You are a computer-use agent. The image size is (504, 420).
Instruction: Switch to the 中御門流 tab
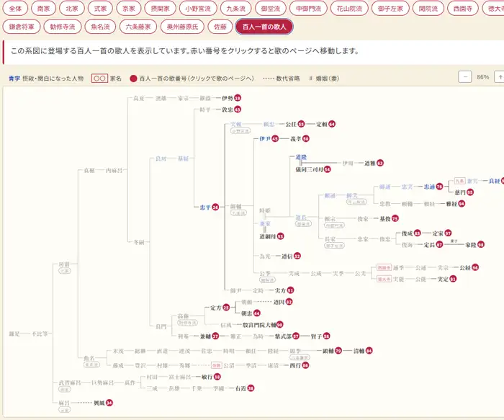tap(309, 9)
